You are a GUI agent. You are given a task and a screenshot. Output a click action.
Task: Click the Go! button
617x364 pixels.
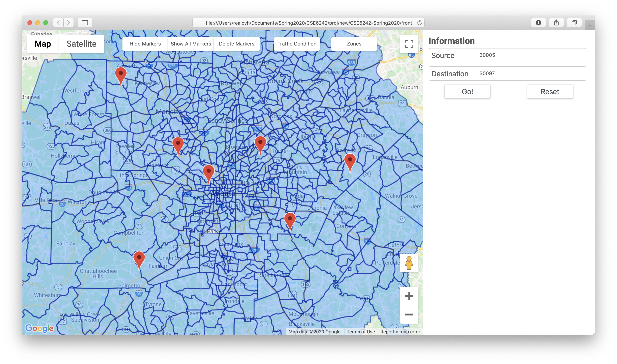click(467, 91)
